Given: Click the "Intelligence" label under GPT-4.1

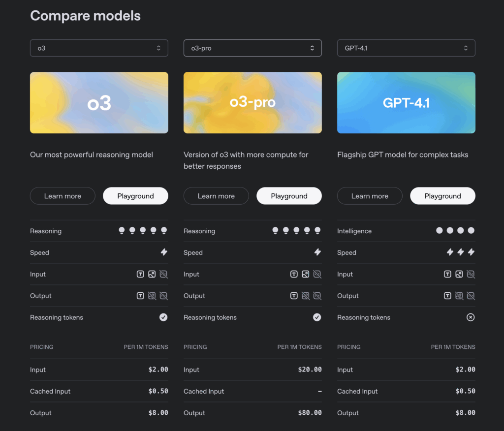Looking at the screenshot, I should [x=354, y=231].
